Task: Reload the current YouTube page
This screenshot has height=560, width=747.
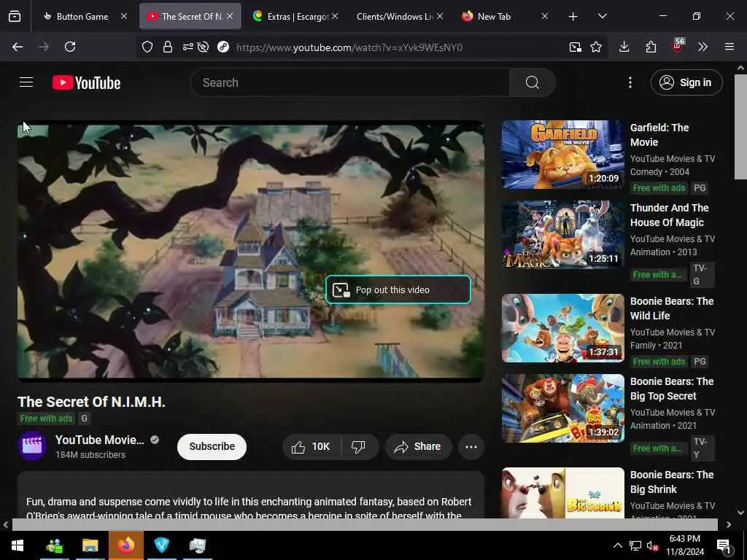Action: click(x=70, y=47)
